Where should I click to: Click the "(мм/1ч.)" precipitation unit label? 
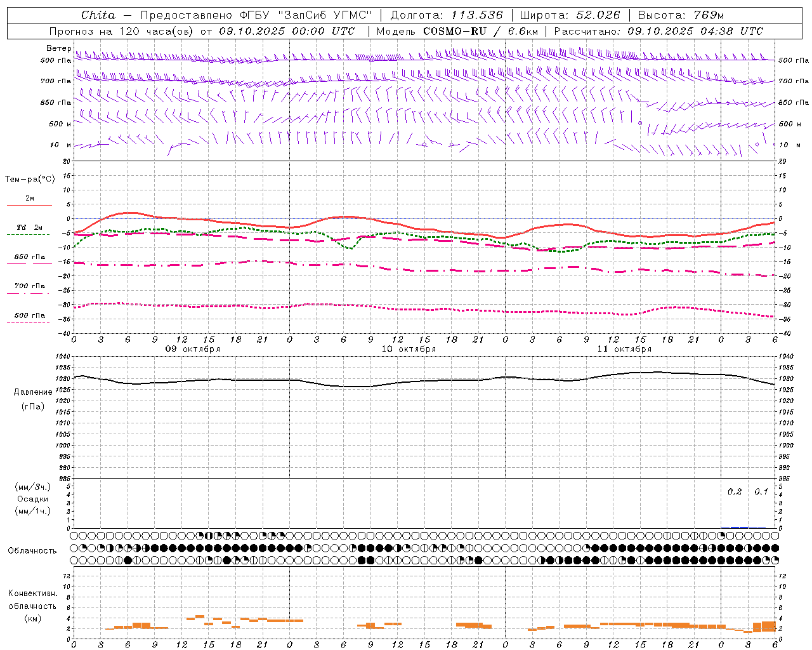point(33,511)
